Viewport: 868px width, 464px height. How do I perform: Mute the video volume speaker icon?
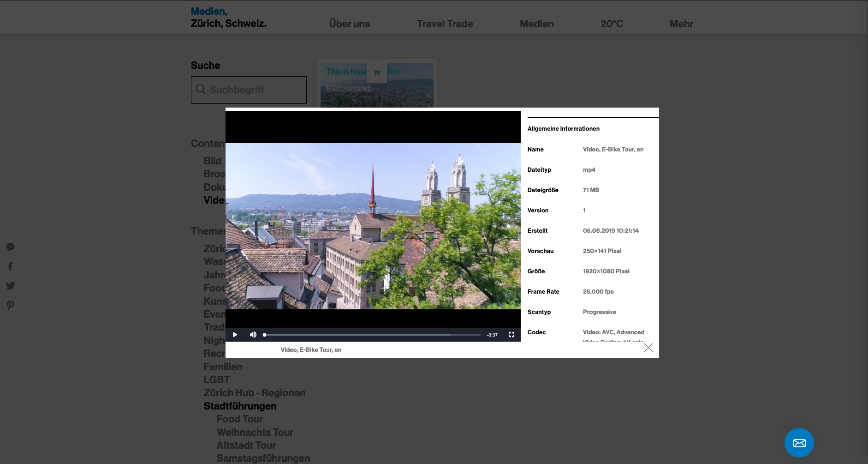[253, 335]
